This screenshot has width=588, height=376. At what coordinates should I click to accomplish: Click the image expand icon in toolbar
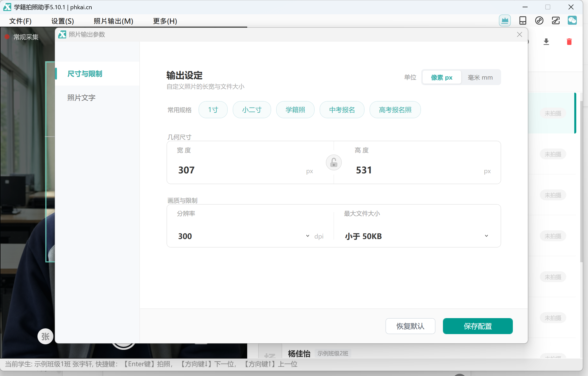[x=556, y=20]
